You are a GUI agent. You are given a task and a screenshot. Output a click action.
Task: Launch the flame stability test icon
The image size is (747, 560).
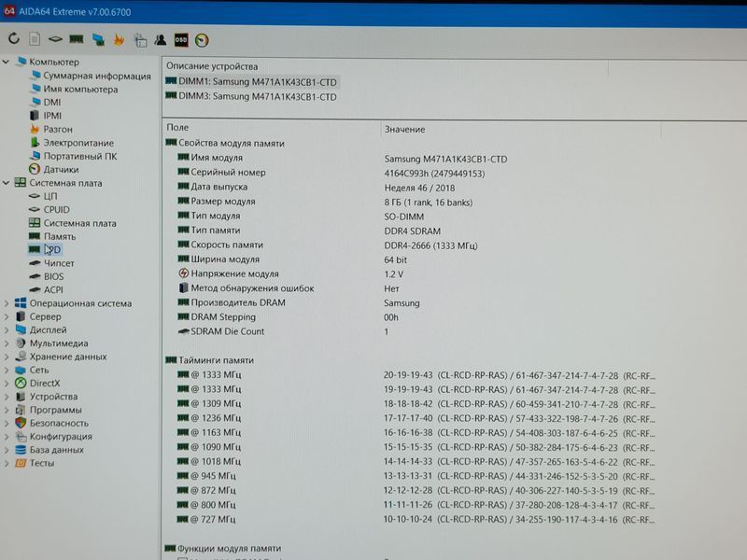(x=119, y=39)
